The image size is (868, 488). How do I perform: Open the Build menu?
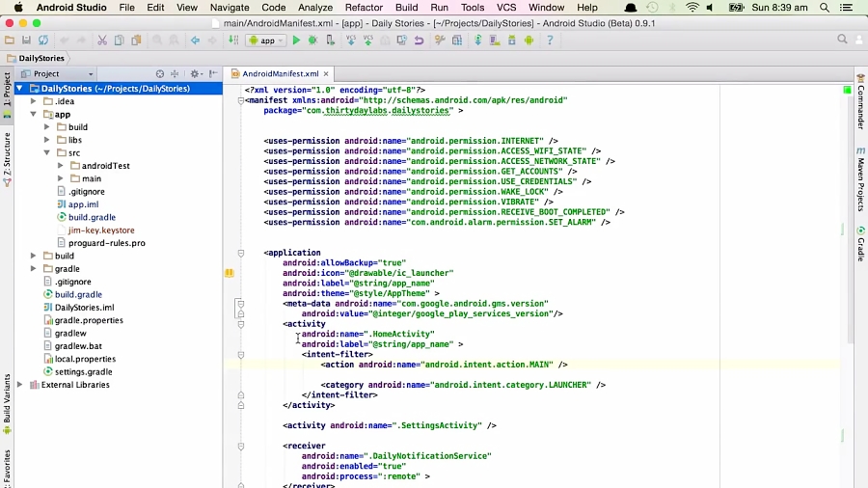tap(406, 8)
